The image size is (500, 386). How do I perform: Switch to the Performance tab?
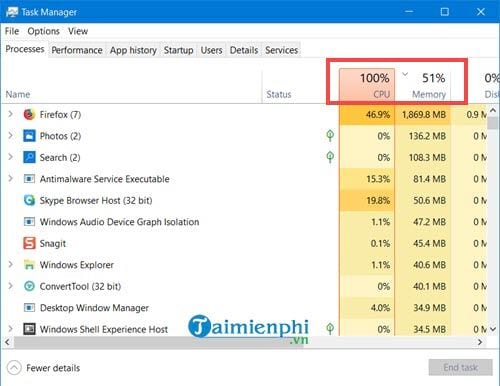point(77,50)
